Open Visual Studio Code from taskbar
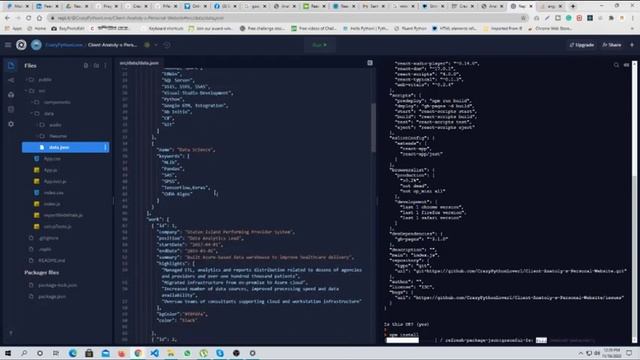This screenshot has height=360, width=640. 154,353
